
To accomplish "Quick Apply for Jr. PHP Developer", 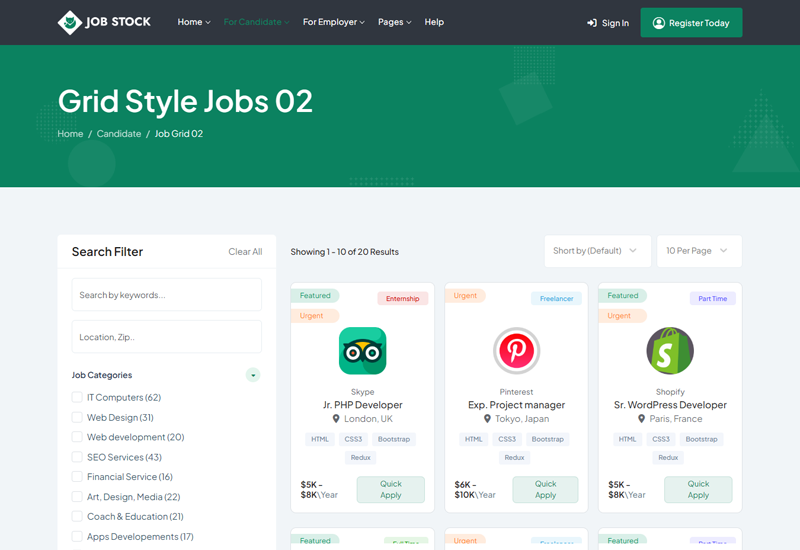I will pos(391,489).
